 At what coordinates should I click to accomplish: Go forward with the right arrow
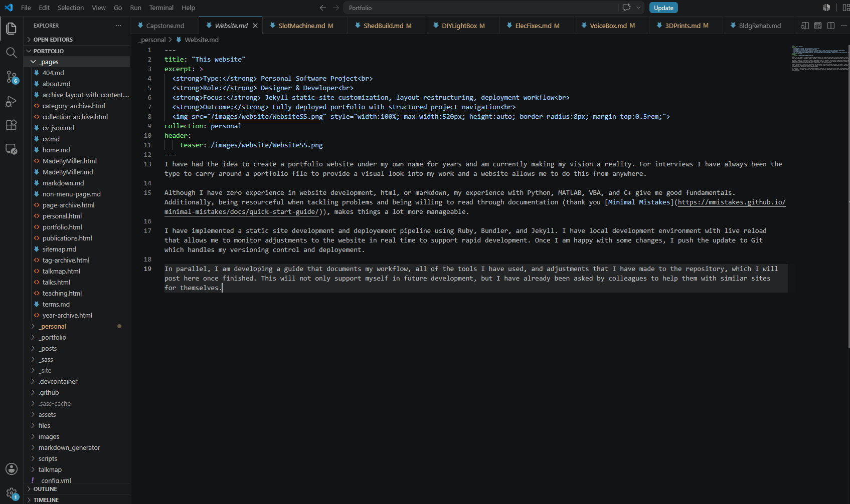point(336,8)
